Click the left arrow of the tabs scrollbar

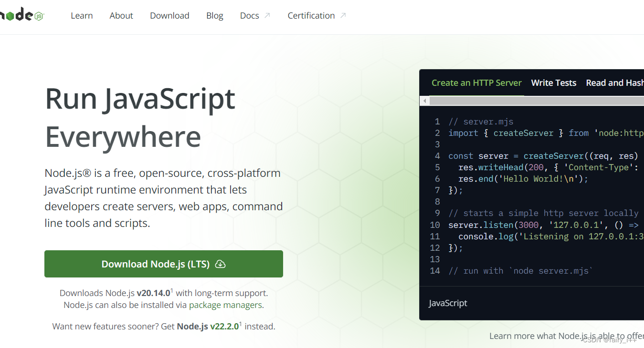pos(424,101)
